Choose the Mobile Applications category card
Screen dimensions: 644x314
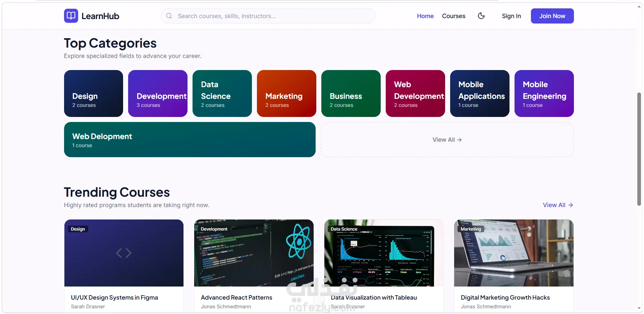point(480,93)
